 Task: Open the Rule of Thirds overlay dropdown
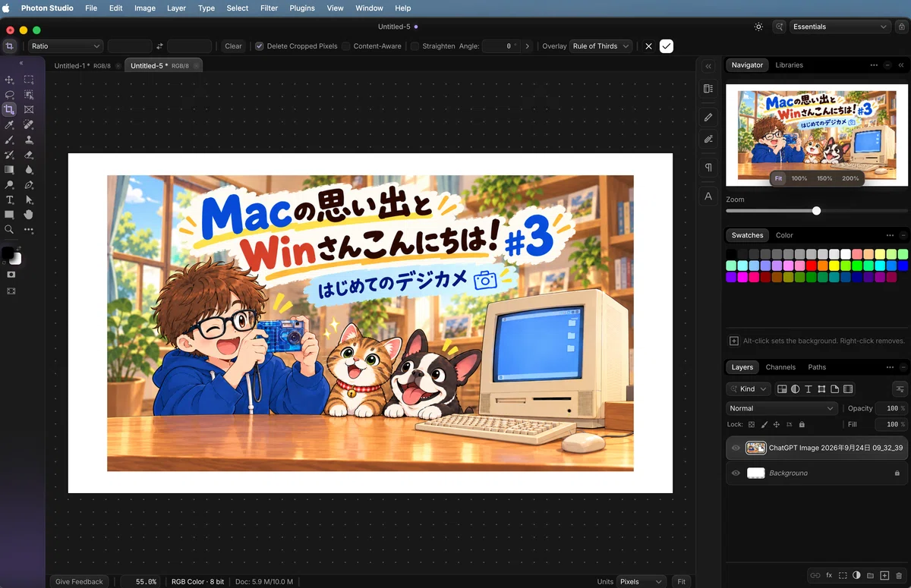tap(601, 46)
